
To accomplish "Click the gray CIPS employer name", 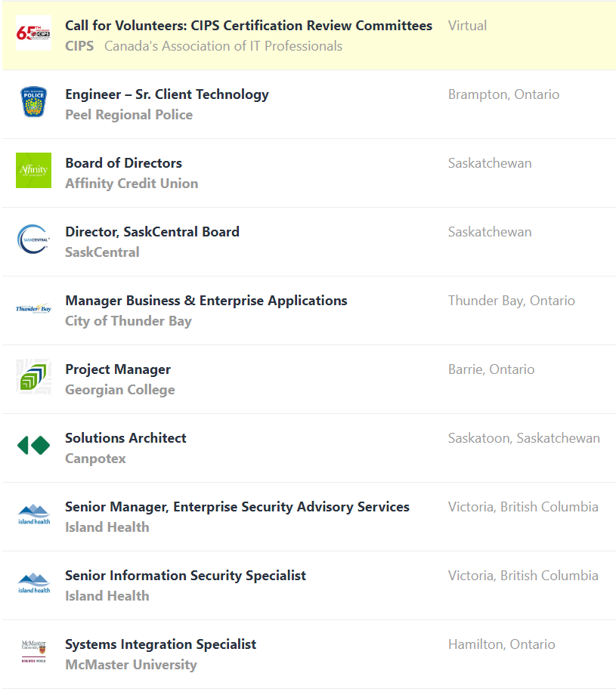I will (79, 46).
